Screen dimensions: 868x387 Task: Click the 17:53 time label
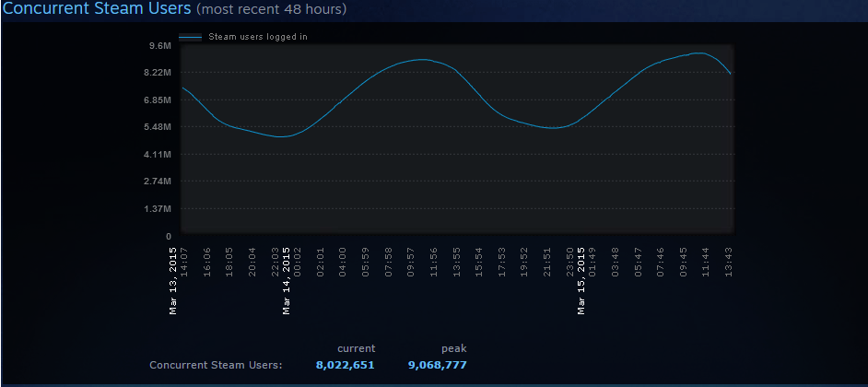[x=501, y=262]
